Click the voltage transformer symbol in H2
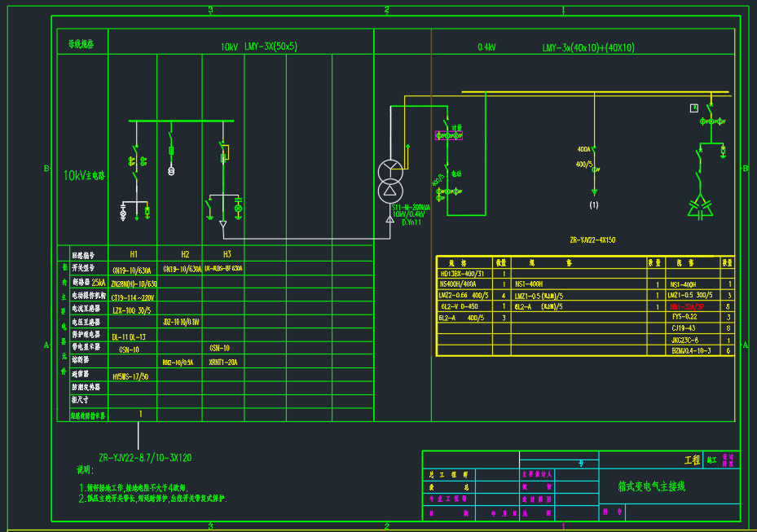 click(x=171, y=171)
